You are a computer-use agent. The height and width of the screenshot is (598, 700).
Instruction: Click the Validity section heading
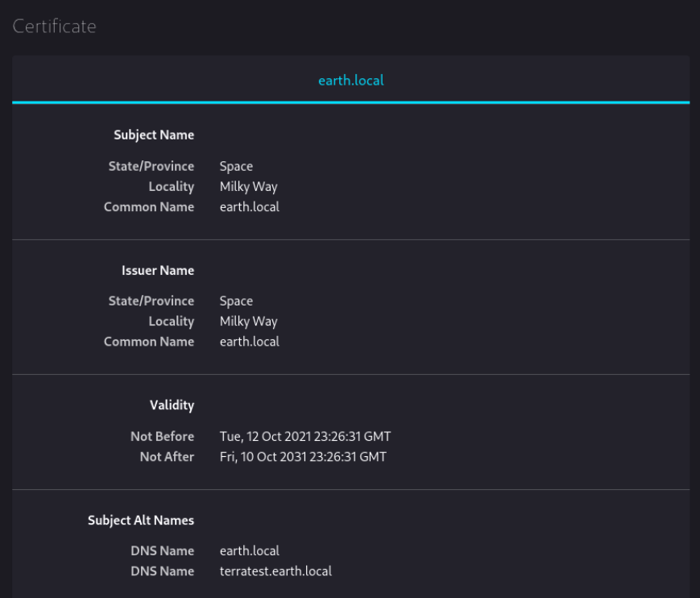click(172, 405)
